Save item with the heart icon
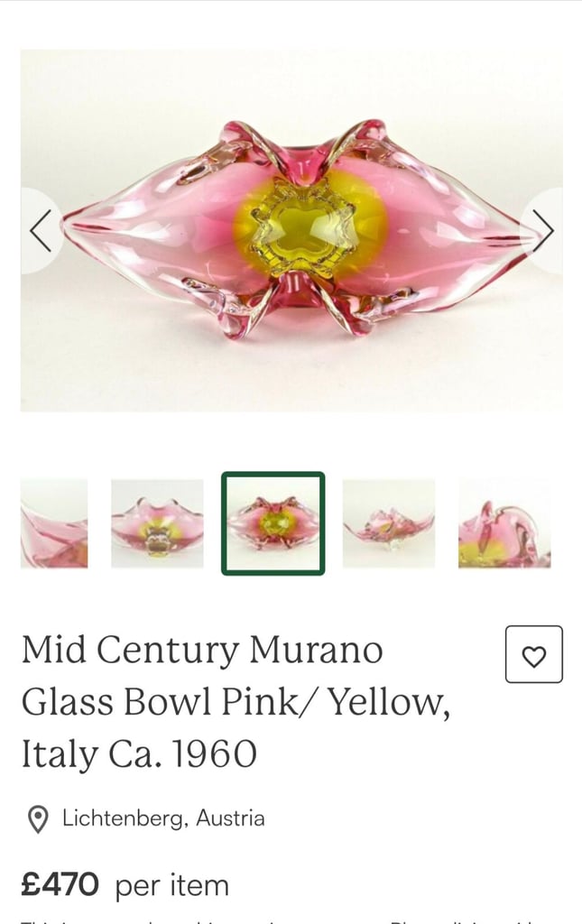Viewport: 582px width, 924px height. (533, 654)
